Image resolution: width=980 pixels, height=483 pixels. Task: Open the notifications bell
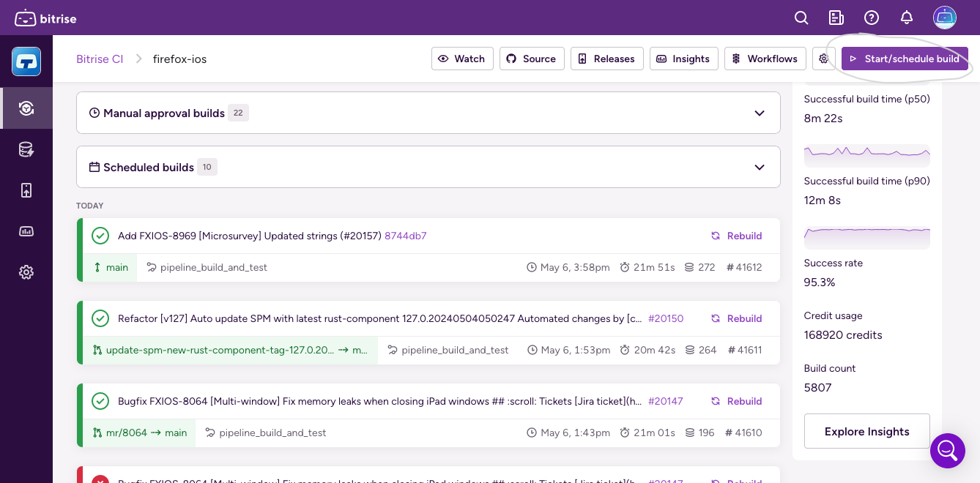(907, 18)
